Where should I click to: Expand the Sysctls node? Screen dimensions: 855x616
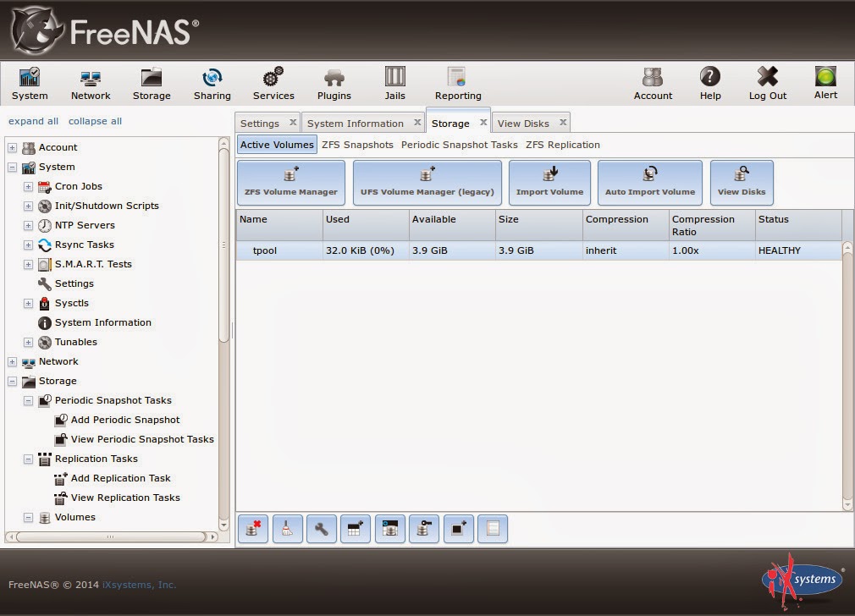(28, 304)
